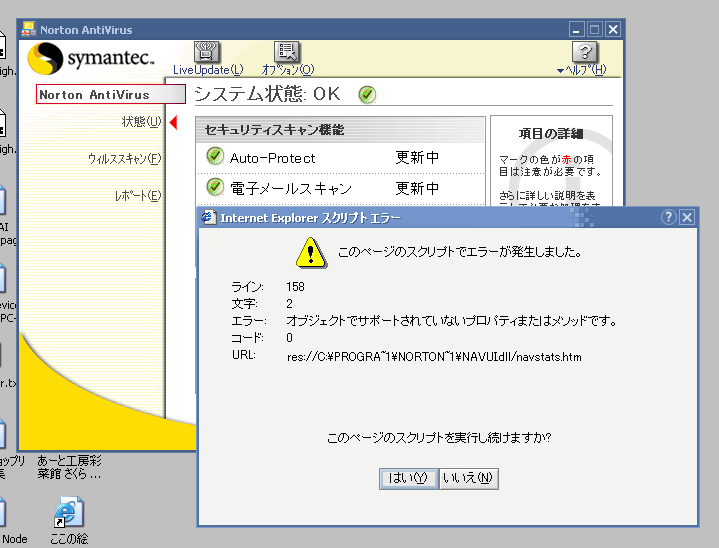Screen dimensions: 719x548
Task: Open the ここの絵 desktop shortcut icon
Action: click(69, 512)
